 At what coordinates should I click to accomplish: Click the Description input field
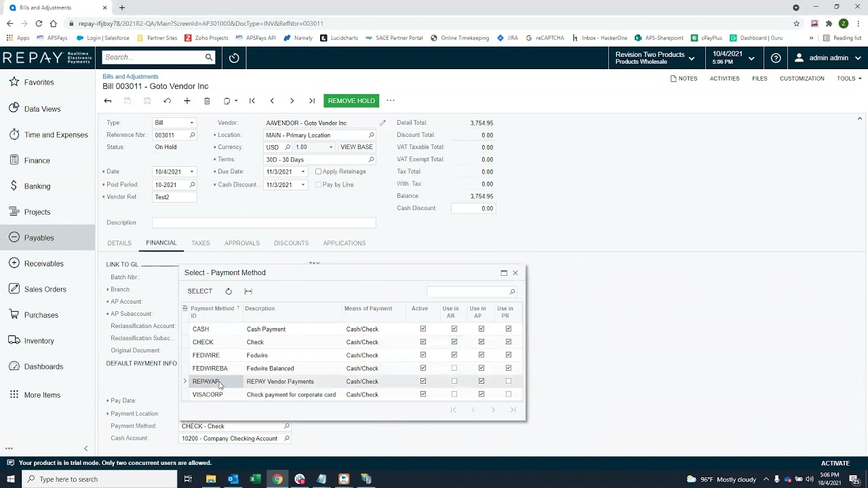point(264,223)
